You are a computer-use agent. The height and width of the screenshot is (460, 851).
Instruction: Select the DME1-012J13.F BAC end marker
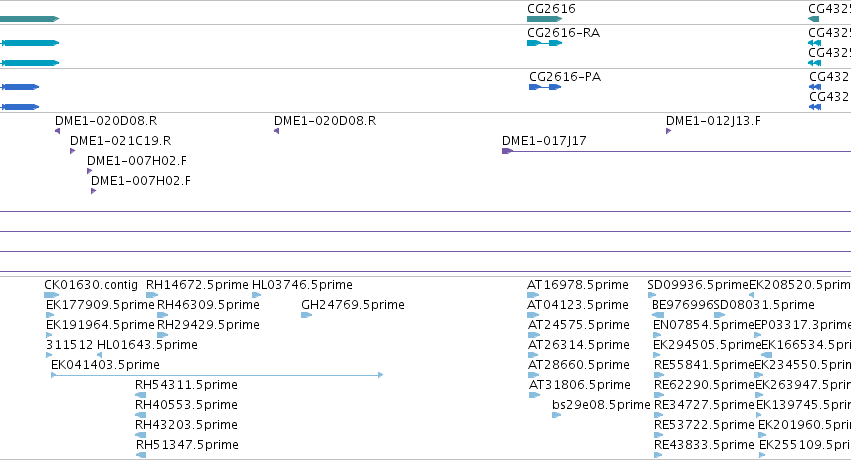point(669,131)
